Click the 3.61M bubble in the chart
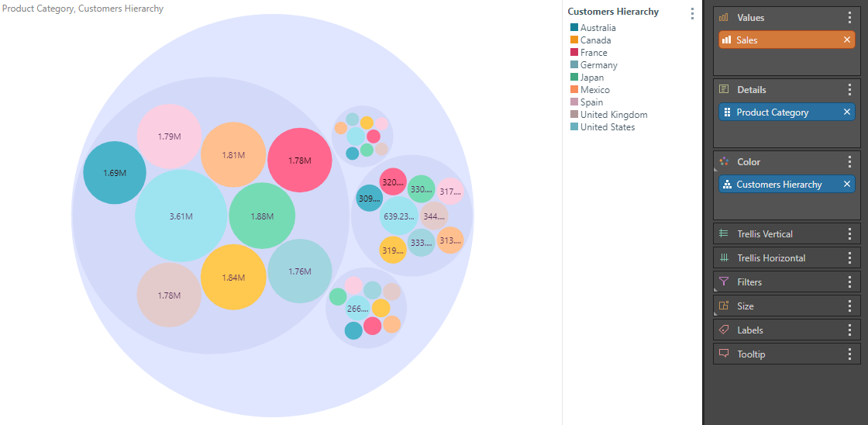Viewport: 868px width, 425px height. click(x=181, y=216)
